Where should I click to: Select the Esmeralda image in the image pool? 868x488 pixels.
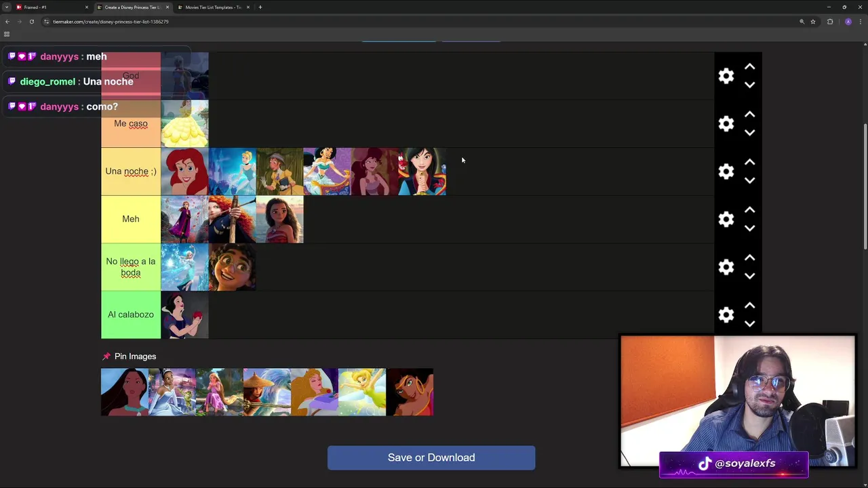point(410,392)
